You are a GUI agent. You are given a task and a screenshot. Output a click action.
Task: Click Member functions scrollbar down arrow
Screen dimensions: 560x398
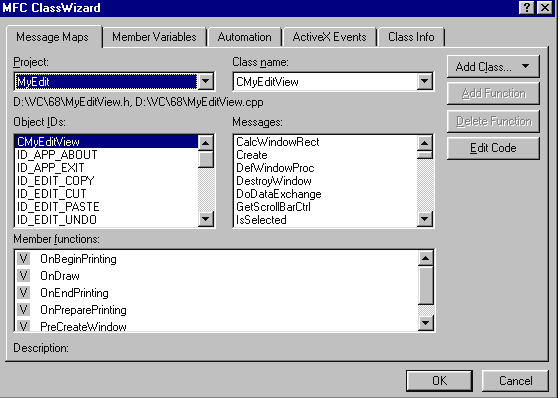tap(425, 323)
